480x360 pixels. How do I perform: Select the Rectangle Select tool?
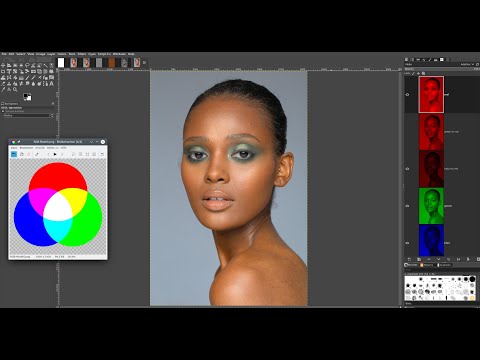click(x=15, y=66)
